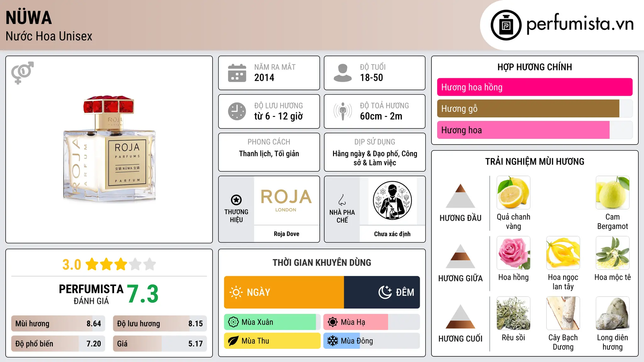644x362 pixels.
Task: Click the star badge icon above Thương hiệu
Action: click(x=236, y=200)
